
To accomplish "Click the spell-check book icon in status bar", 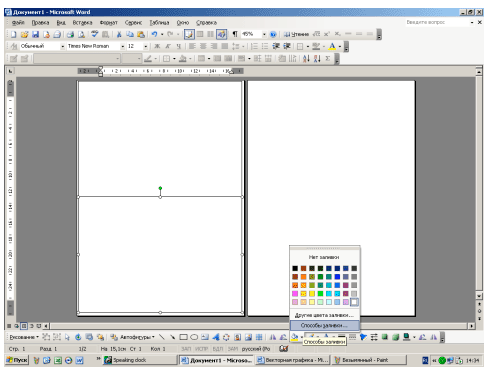I will (x=284, y=349).
